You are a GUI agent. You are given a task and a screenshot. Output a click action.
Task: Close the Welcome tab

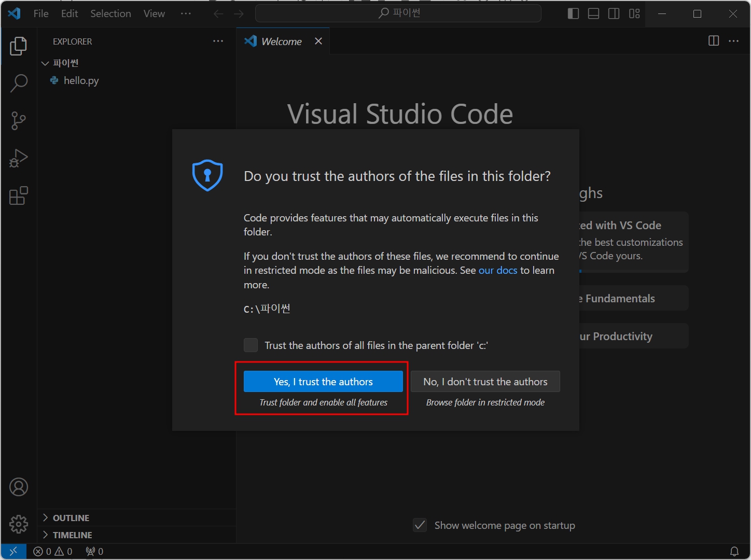click(318, 41)
